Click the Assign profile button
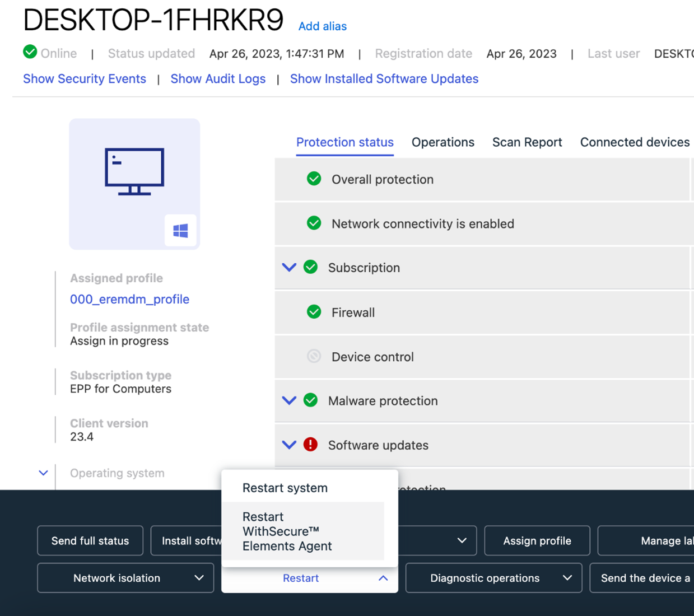The width and height of the screenshot is (694, 616). [x=537, y=540]
